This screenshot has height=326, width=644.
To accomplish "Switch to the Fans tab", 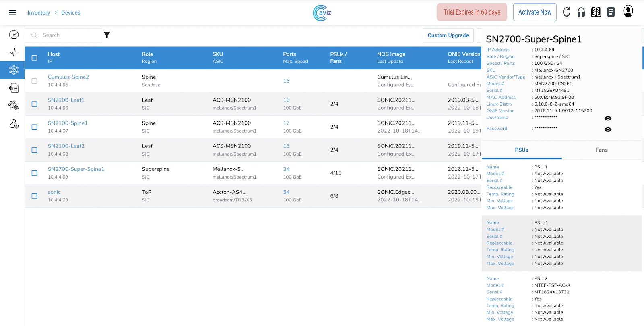I will (x=601, y=150).
